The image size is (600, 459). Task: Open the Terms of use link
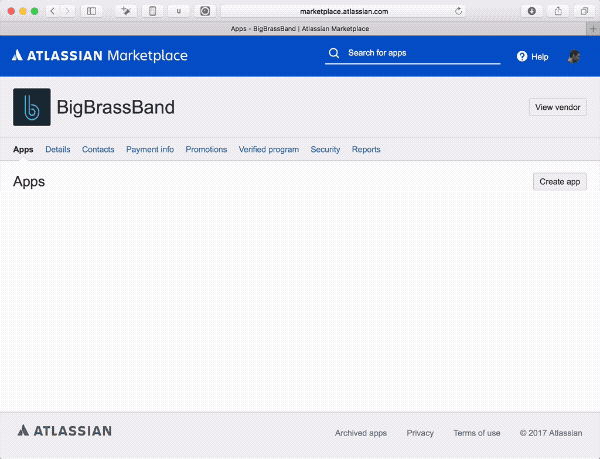[477, 433]
